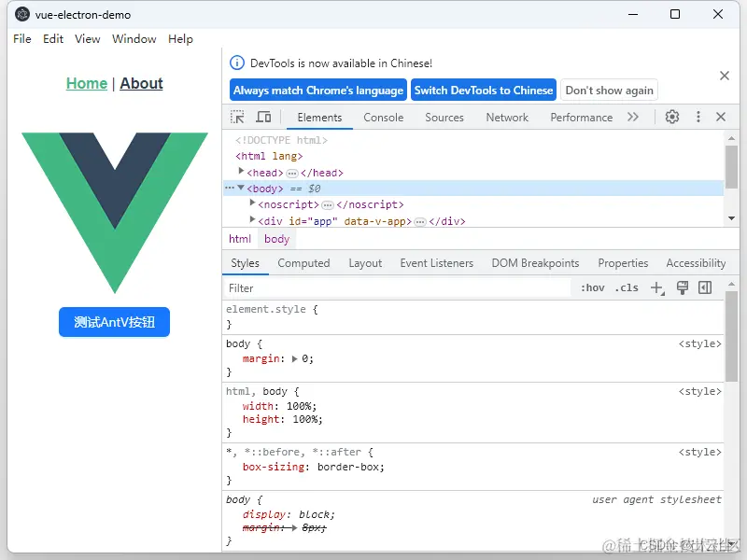Viewport: 747px width, 560px height.
Task: Expand the noscript element node
Action: point(252,203)
